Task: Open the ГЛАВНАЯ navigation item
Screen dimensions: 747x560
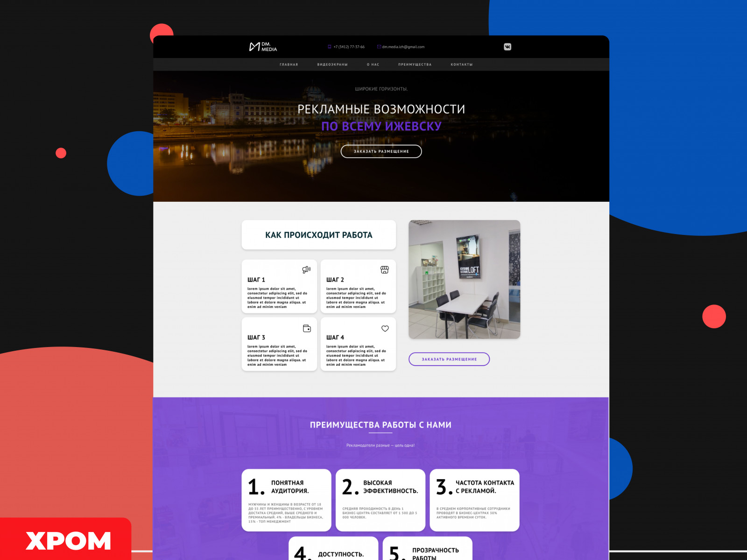Action: (289, 64)
